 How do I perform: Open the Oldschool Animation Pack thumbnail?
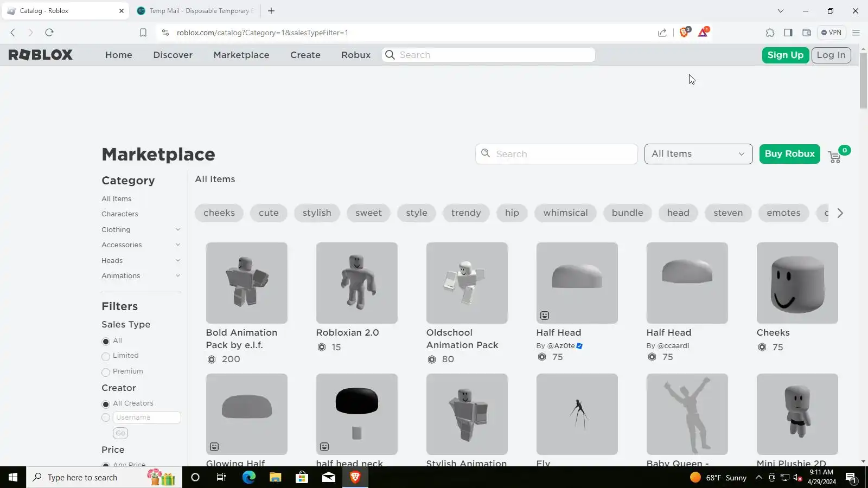click(x=467, y=283)
